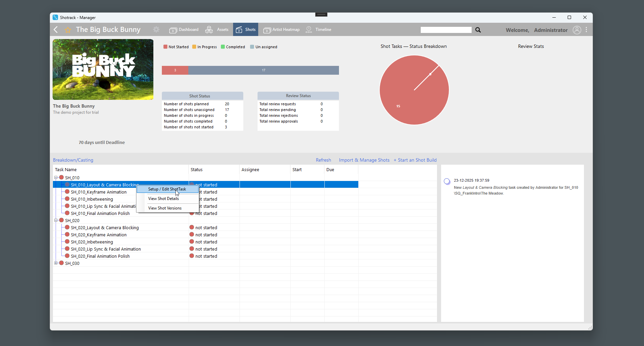The image size is (644, 346).
Task: Click the red segment of the status progress bar
Action: [x=175, y=70]
